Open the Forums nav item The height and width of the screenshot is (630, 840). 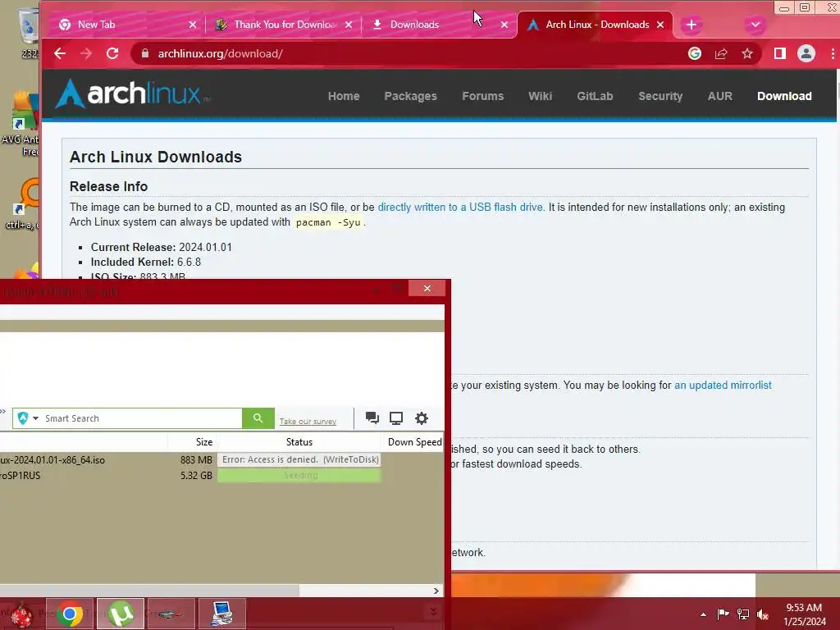(482, 97)
